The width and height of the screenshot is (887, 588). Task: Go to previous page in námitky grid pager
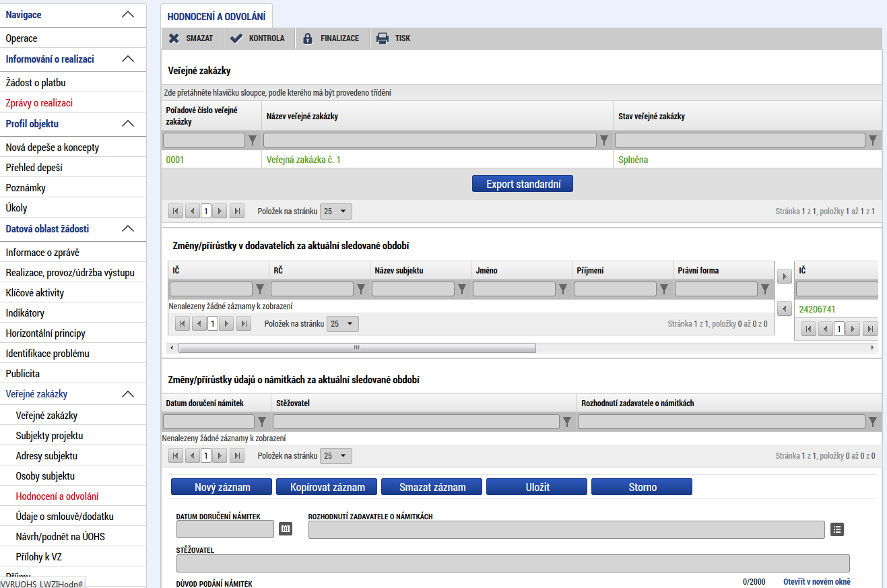[x=192, y=456]
